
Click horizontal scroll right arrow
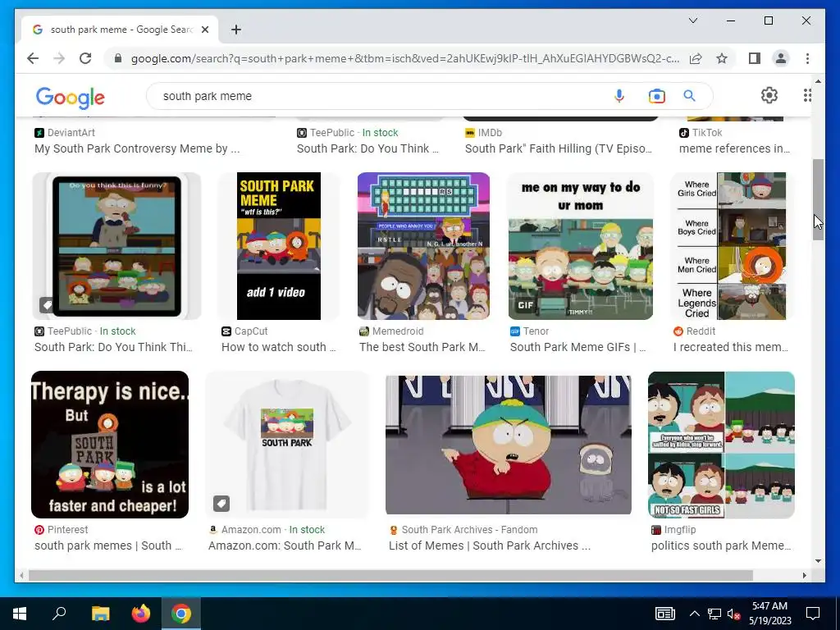[x=804, y=575]
